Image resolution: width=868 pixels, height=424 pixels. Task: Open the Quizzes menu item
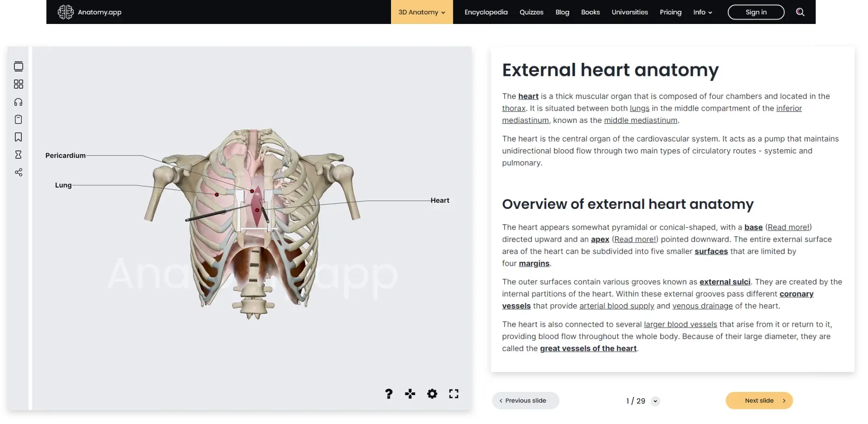click(x=531, y=12)
